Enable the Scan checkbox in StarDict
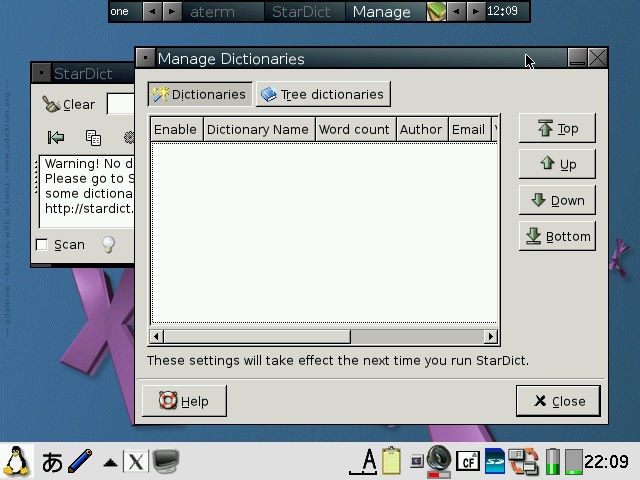Image resolution: width=640 pixels, height=480 pixels. pyautogui.click(x=42, y=245)
